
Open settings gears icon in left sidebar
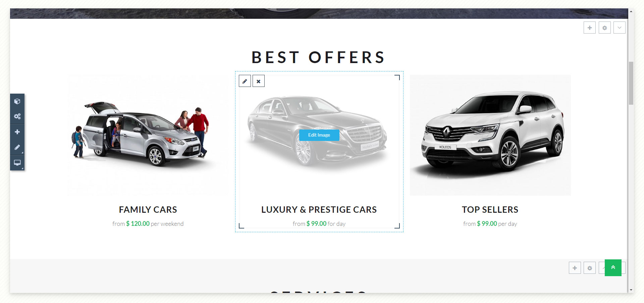tap(17, 116)
